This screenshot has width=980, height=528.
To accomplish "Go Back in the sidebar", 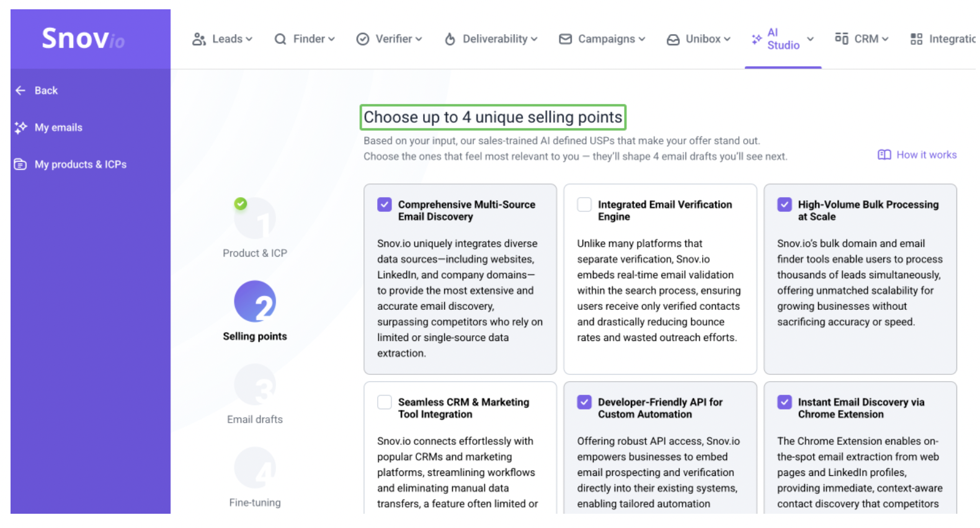I will click(37, 90).
